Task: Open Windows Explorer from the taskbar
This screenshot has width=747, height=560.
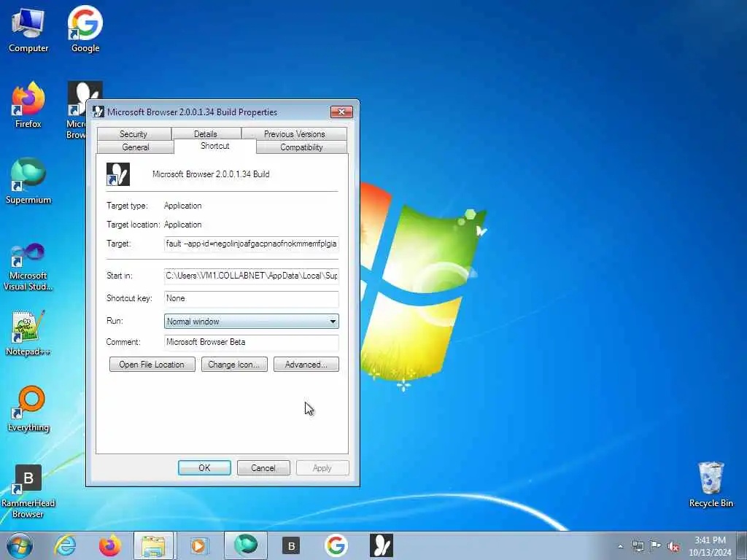Action: coord(154,545)
